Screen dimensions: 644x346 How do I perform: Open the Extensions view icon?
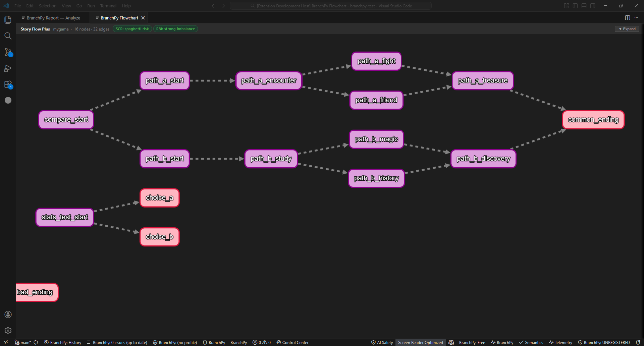pos(8,84)
